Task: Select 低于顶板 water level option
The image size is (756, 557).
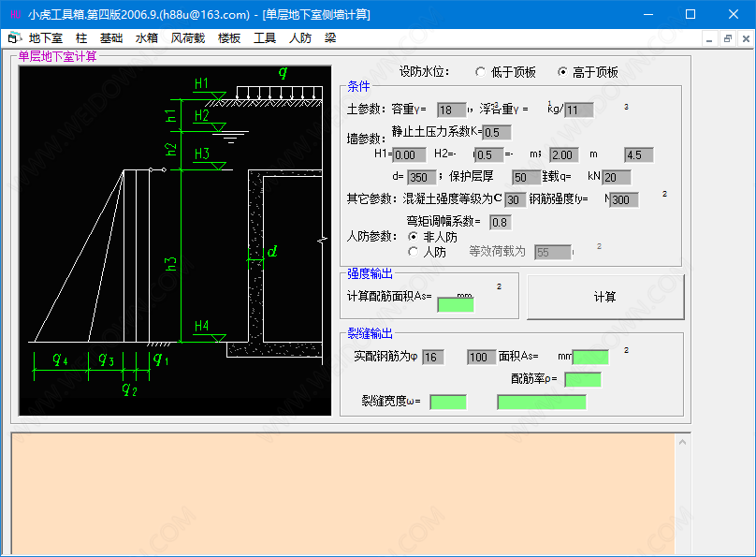Action: click(x=505, y=72)
